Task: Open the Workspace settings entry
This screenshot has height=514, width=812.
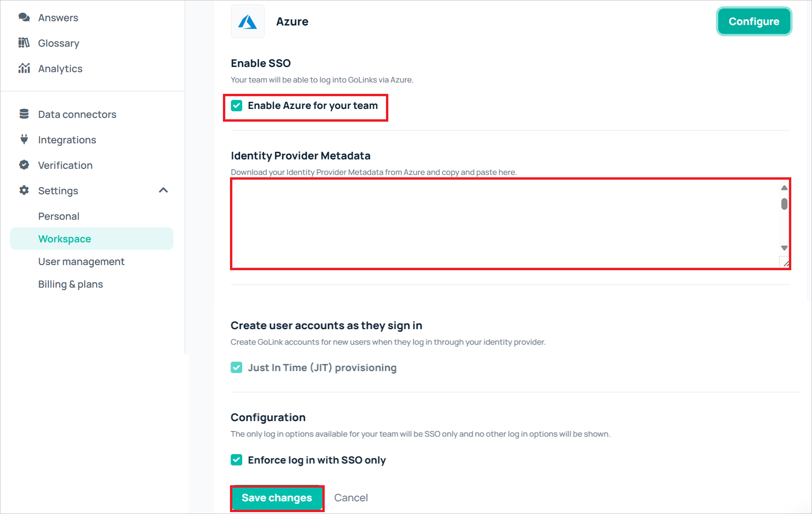Action: tap(65, 238)
